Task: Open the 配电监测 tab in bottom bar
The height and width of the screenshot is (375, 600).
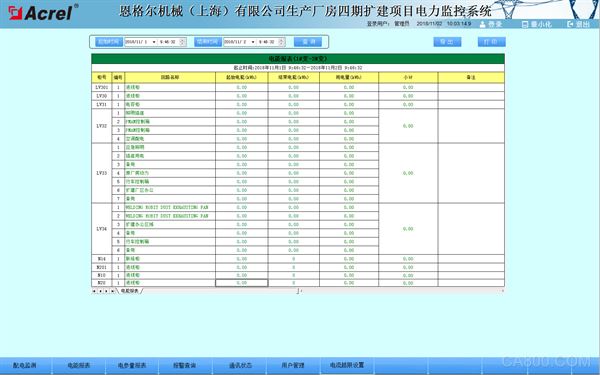Action: 25,366
